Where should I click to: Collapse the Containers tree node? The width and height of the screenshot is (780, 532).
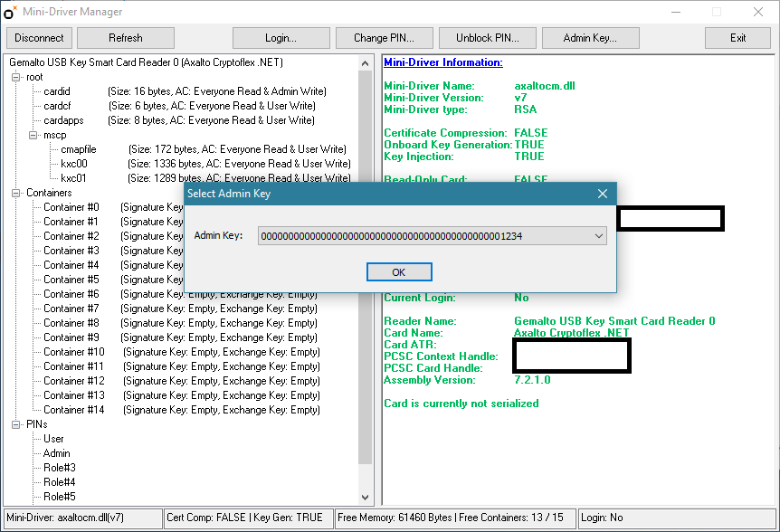coord(16,193)
